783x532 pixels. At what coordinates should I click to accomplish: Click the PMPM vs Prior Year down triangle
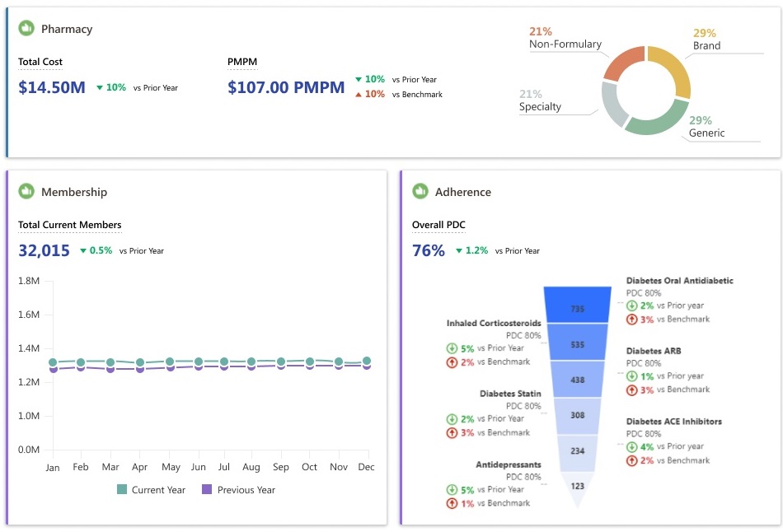(358, 79)
